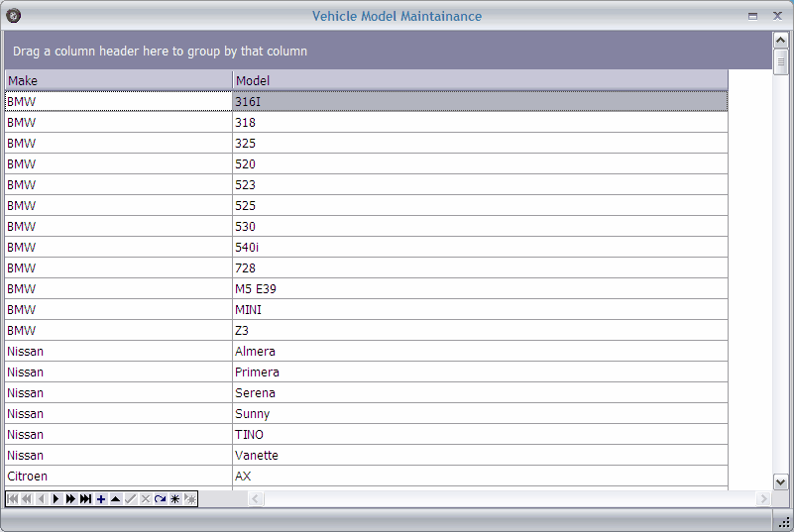Click BMW make cell in 530 row
Screen dimensions: 794x532
(119, 226)
